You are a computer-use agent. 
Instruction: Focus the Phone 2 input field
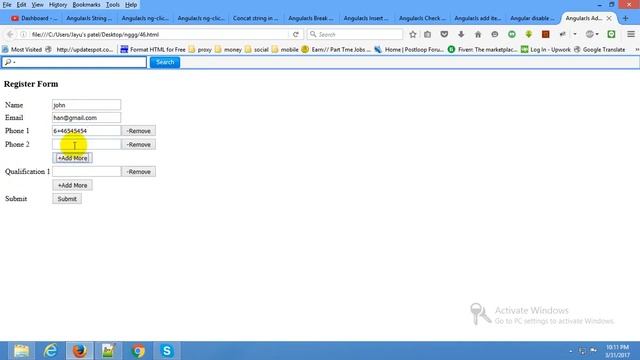click(x=87, y=144)
